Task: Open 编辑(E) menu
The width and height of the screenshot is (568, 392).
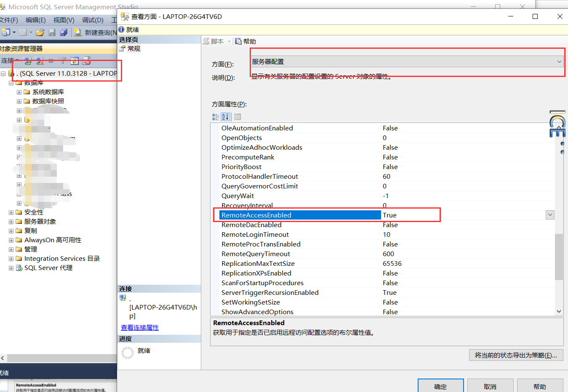Action: [35, 20]
